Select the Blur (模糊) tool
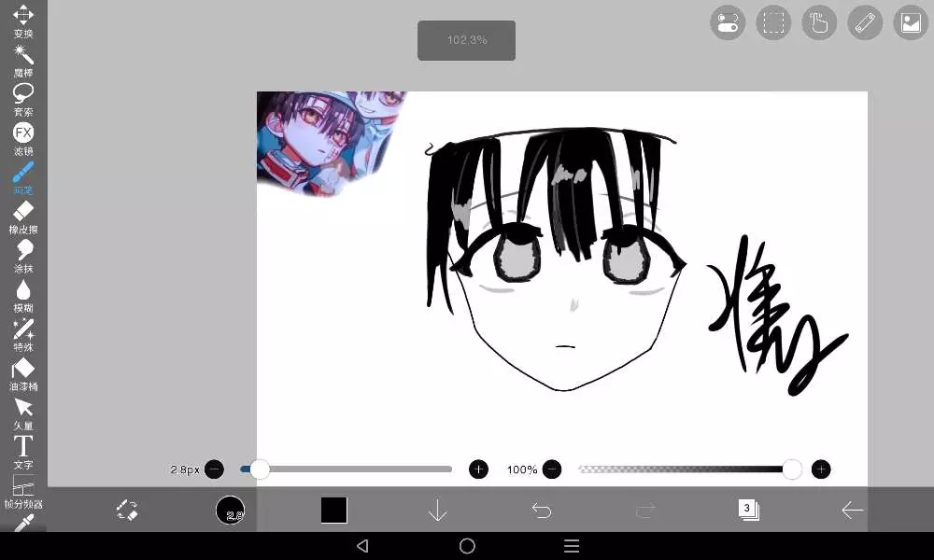 (23, 297)
